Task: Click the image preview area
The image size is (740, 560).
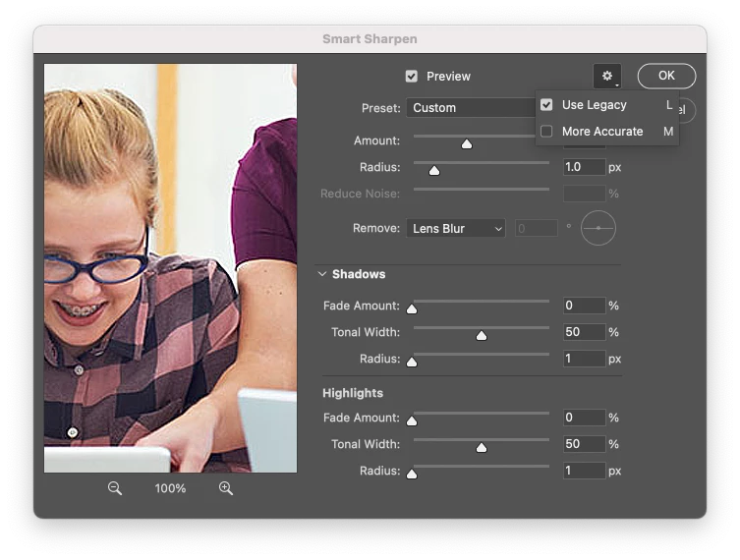Action: tap(170, 268)
